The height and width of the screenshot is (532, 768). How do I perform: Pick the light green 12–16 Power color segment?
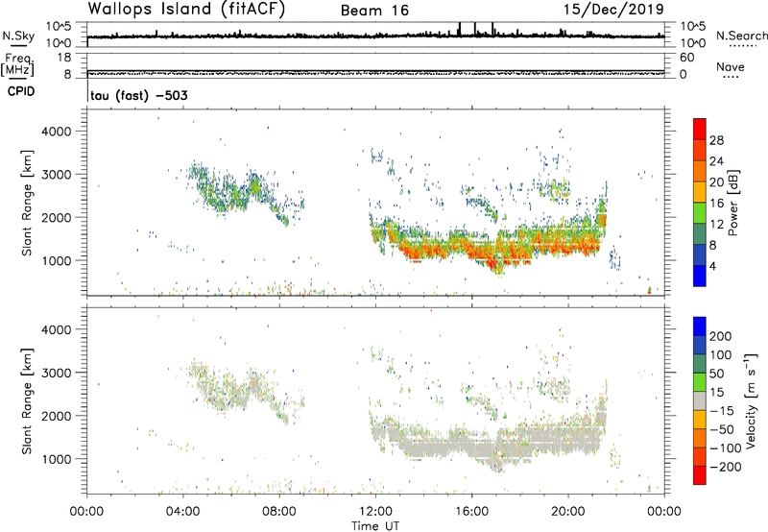click(x=700, y=213)
